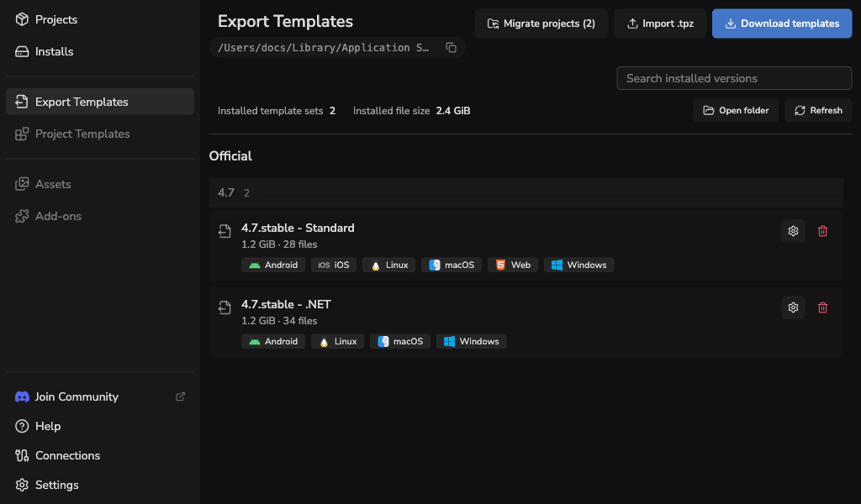This screenshot has height=504, width=861.
Task: Open the templates folder
Action: coord(736,111)
